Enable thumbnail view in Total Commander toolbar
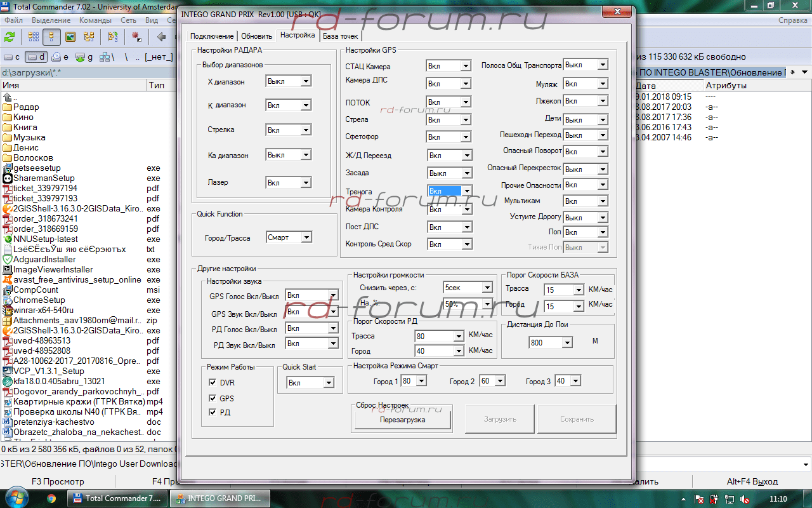812x508 pixels. (x=70, y=37)
